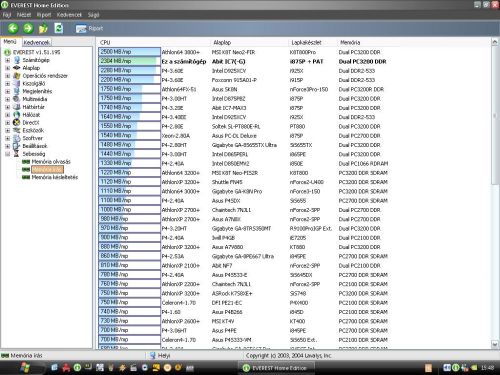Select the Athlon64FX-51 row
Screen dimensions: 500x375
[243, 89]
